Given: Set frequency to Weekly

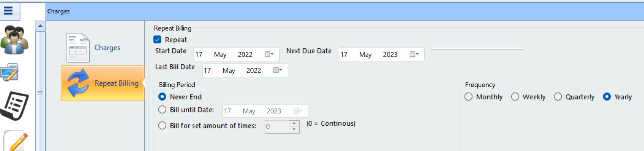Looking at the screenshot, I should click(x=515, y=97).
